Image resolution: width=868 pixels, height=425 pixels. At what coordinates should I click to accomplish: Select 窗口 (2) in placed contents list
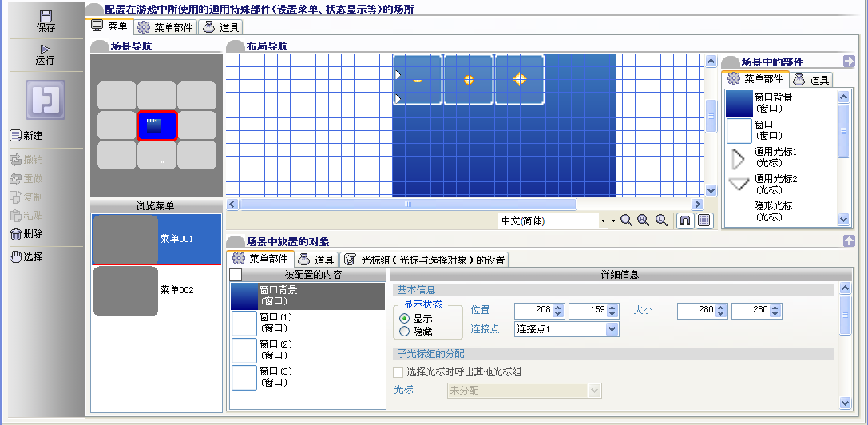[307, 350]
